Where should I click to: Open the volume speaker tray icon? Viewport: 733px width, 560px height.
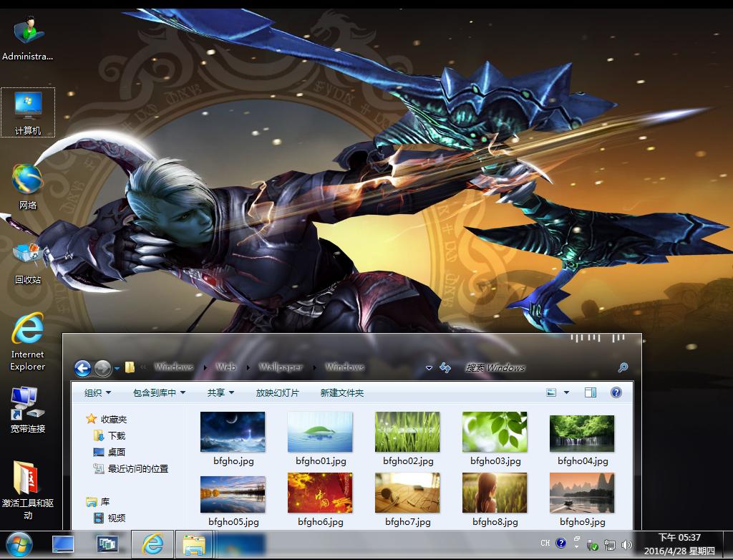[x=626, y=545]
